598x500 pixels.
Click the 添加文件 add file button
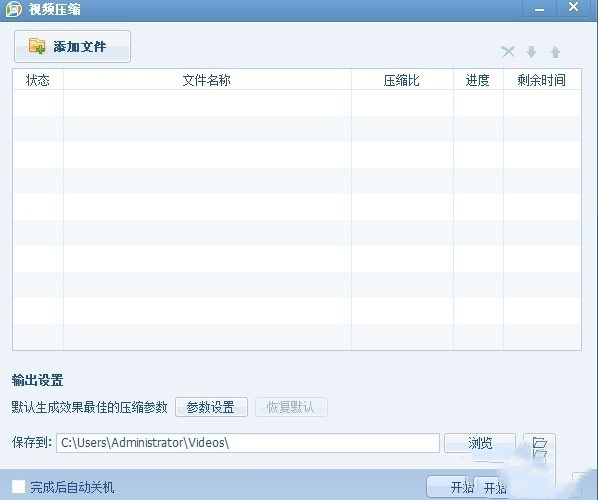(72, 47)
